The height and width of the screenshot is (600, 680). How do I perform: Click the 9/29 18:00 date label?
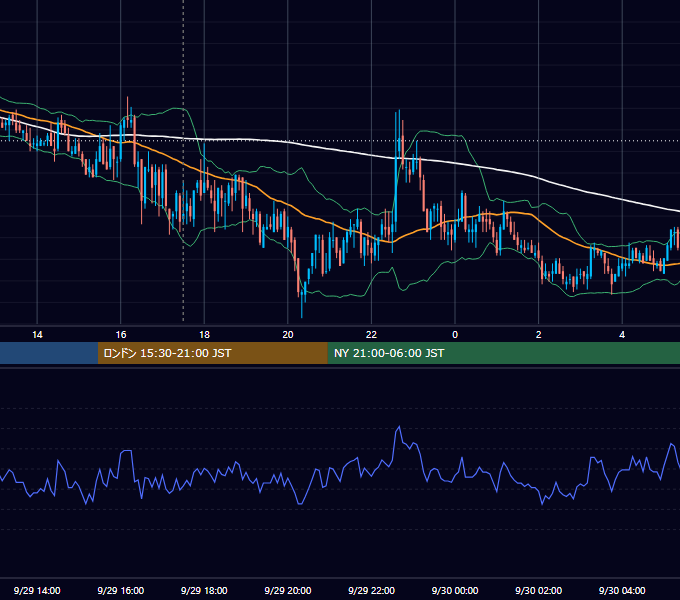pyautogui.click(x=204, y=590)
